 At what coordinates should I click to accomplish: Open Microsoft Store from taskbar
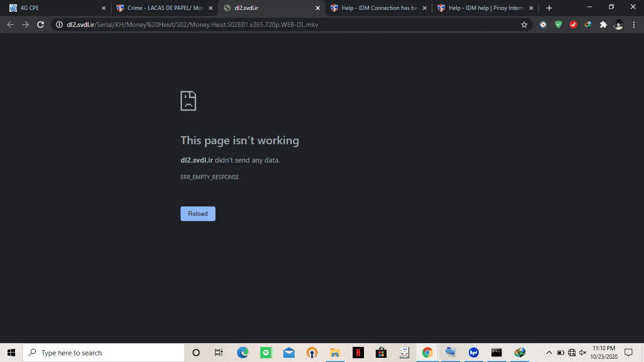(x=381, y=353)
